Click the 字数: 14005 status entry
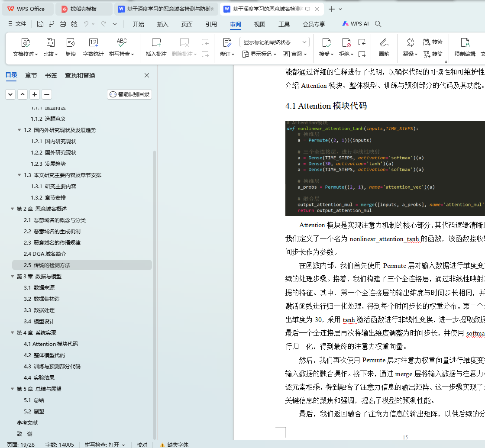This screenshot has width=485, height=448. tap(60, 445)
